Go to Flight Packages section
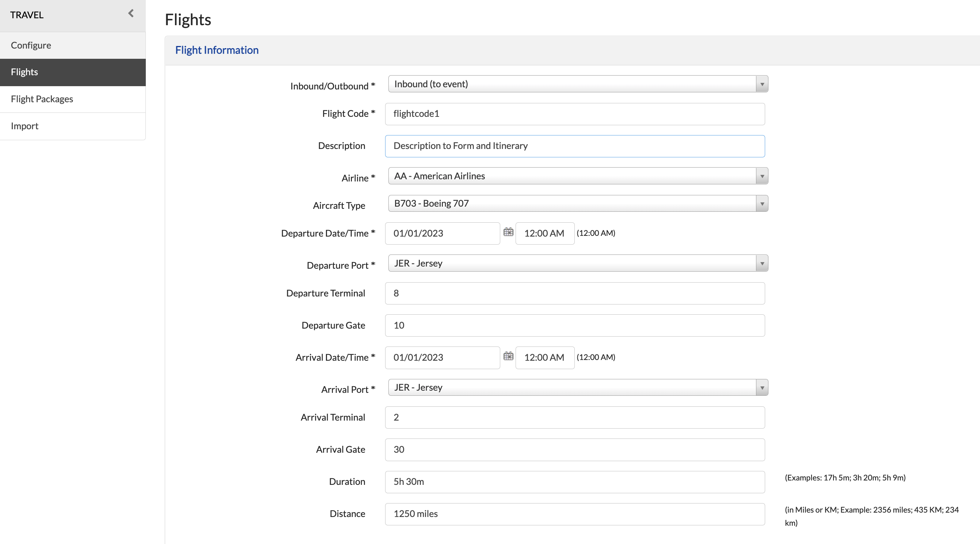 tap(73, 99)
